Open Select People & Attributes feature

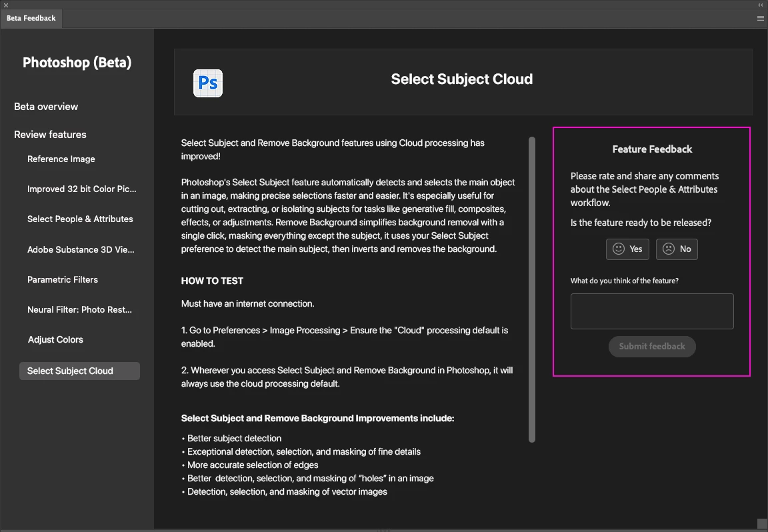(80, 219)
